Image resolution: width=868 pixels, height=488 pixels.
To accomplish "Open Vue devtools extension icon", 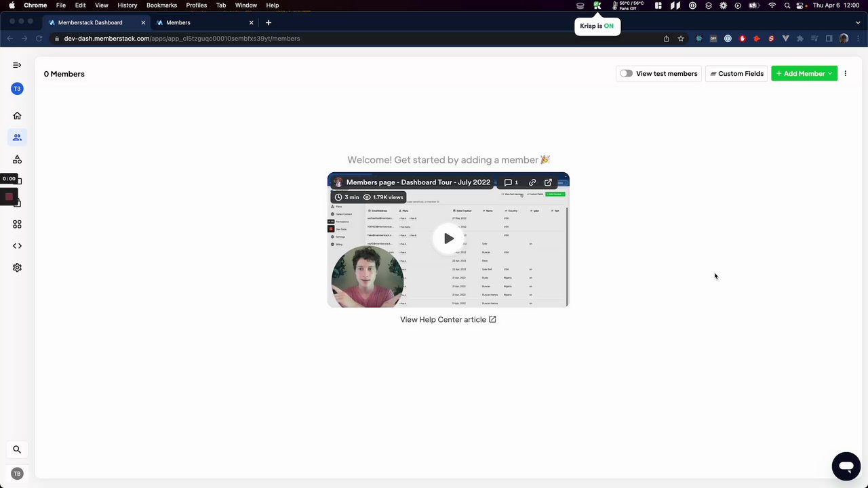I will 785,39.
